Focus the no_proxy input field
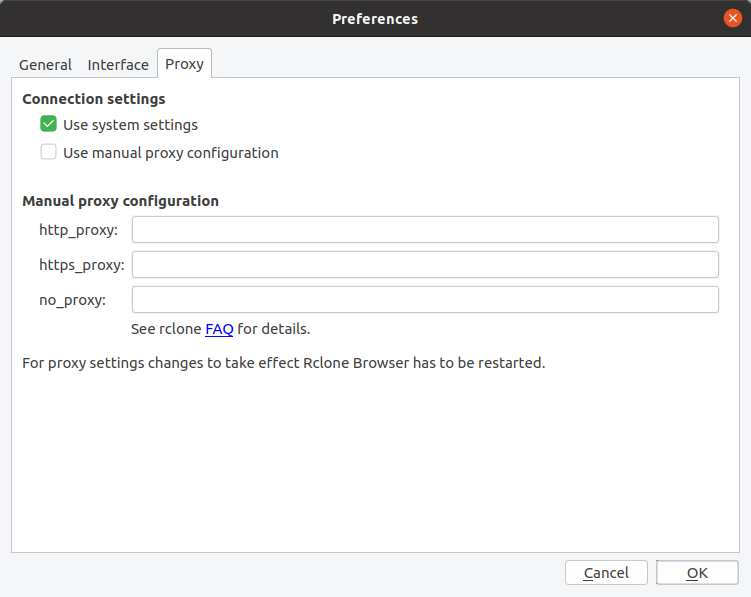 click(425, 299)
